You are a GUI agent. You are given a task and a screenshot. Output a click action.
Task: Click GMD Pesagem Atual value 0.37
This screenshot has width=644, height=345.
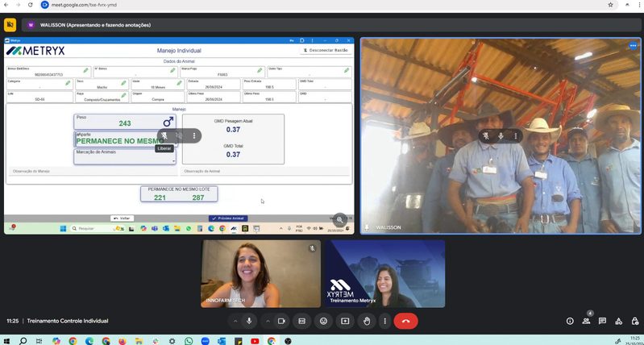tap(233, 130)
